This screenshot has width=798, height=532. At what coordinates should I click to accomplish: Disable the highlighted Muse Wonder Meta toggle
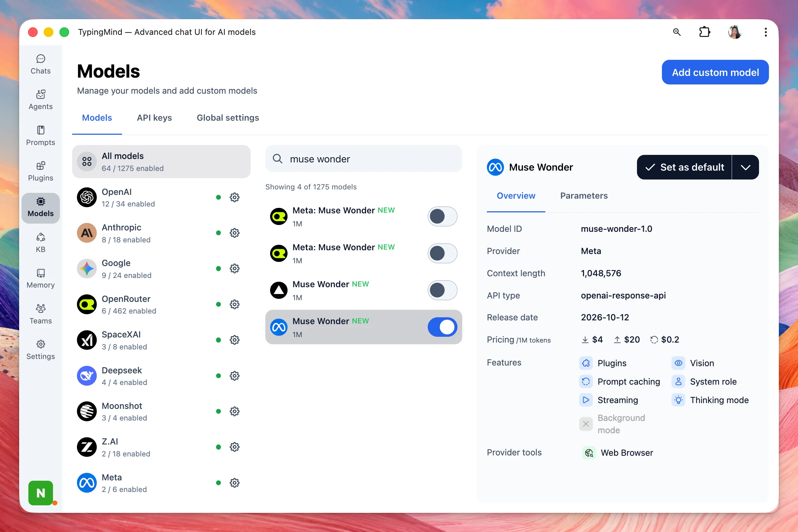[442, 327]
